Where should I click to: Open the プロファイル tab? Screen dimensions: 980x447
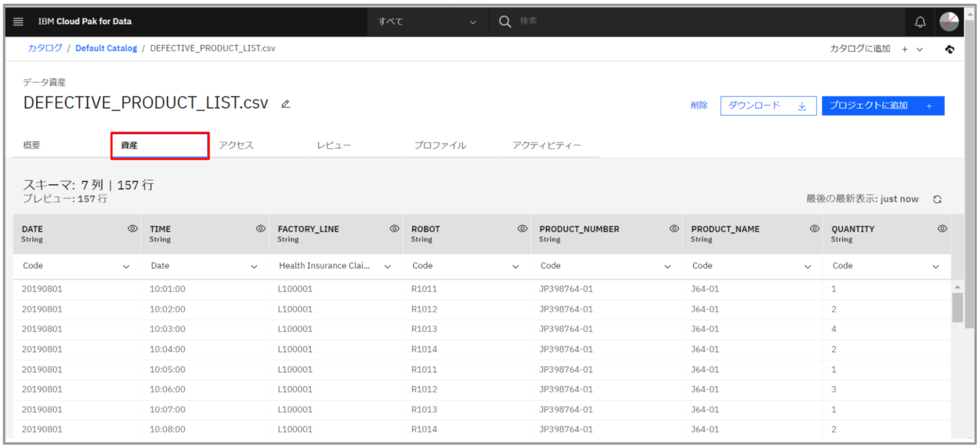click(452, 145)
